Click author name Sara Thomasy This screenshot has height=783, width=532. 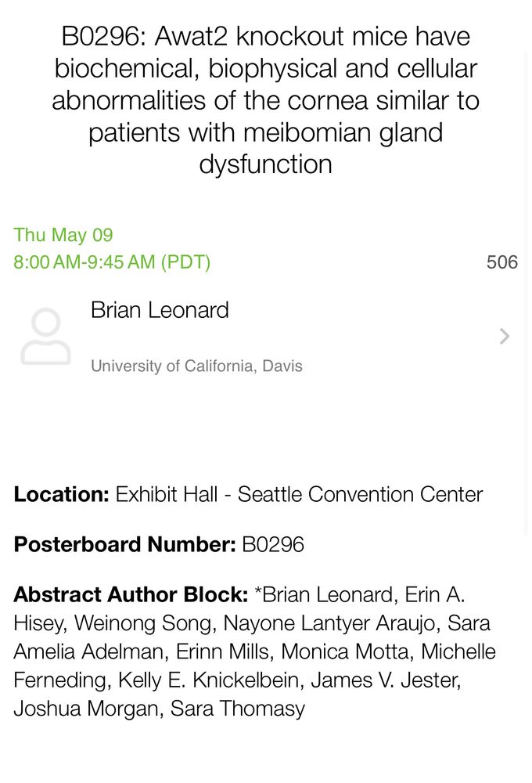point(238,709)
